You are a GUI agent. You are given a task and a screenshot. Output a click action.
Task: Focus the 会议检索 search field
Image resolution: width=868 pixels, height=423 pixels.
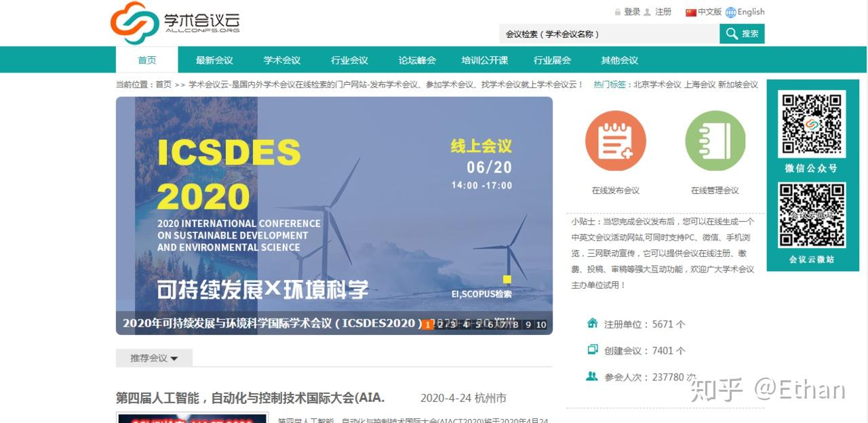tap(609, 34)
